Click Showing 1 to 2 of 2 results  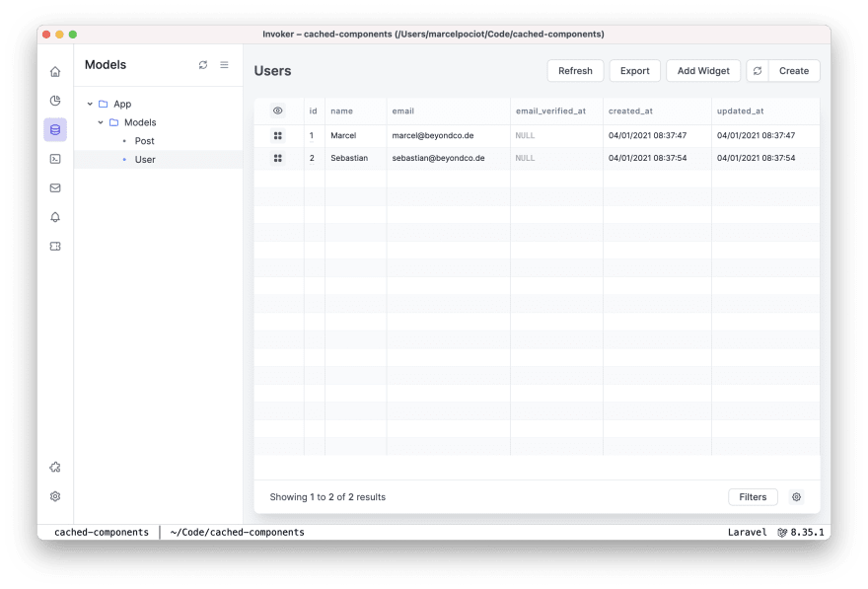327,497
